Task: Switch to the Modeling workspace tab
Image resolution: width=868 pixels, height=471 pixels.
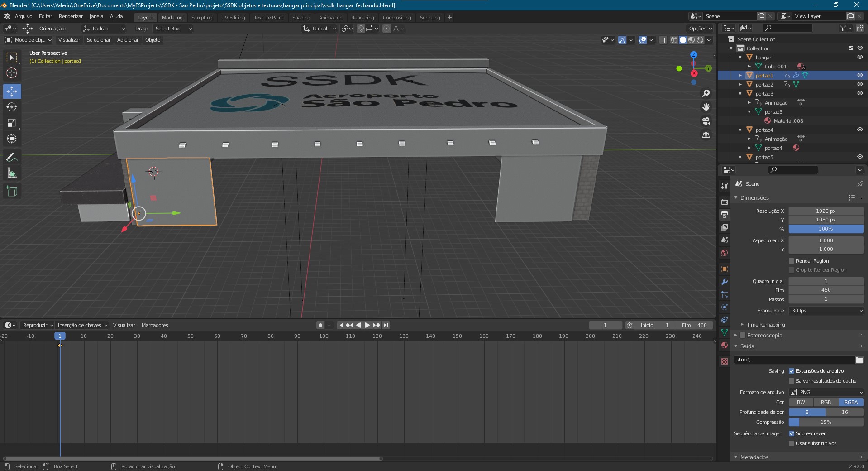Action: [172, 18]
